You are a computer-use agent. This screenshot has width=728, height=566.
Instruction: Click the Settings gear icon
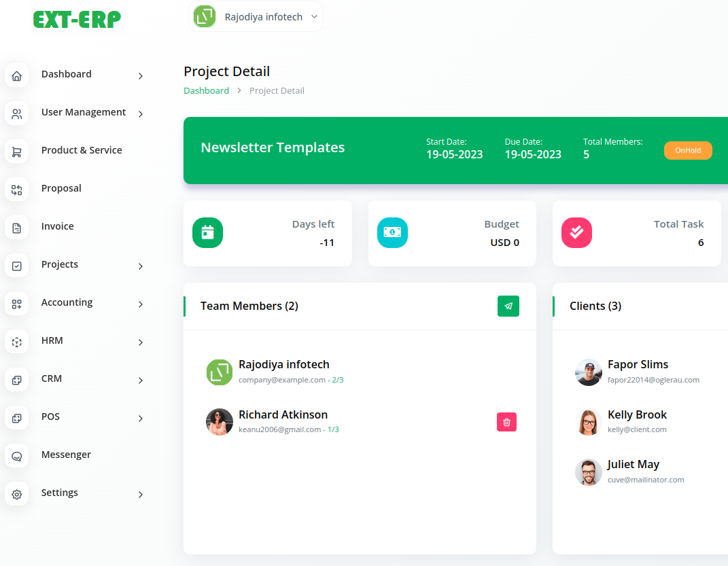[17, 494]
